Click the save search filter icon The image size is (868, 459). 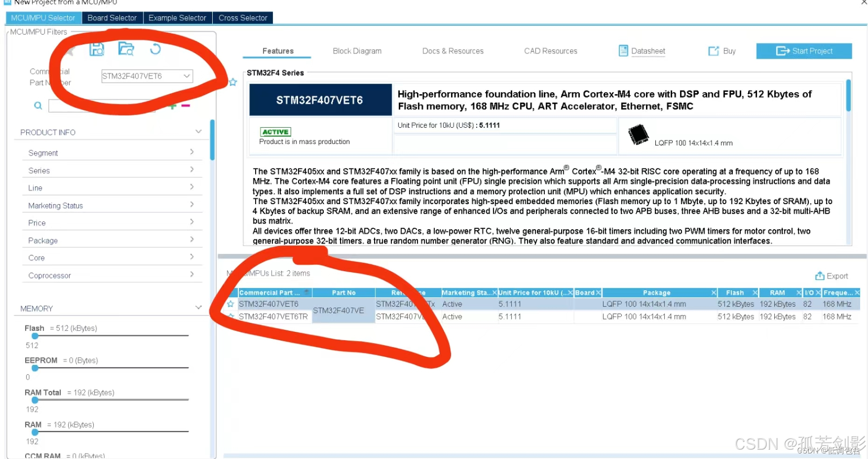(97, 49)
